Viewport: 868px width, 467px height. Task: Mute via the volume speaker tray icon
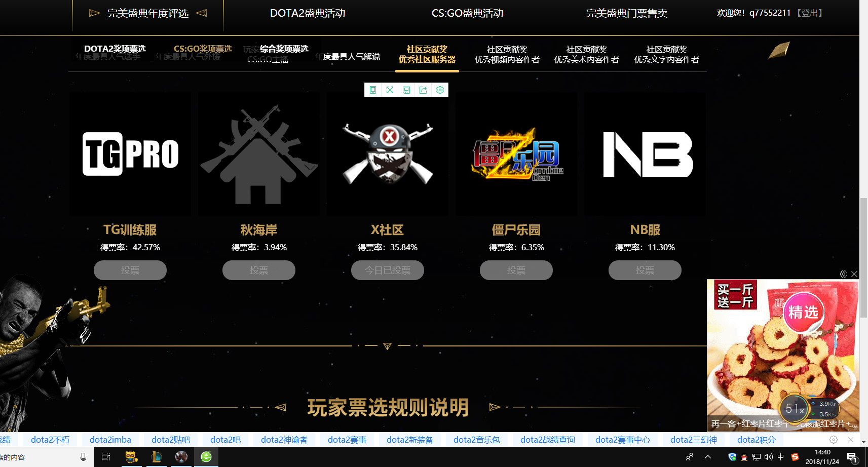pos(769,457)
